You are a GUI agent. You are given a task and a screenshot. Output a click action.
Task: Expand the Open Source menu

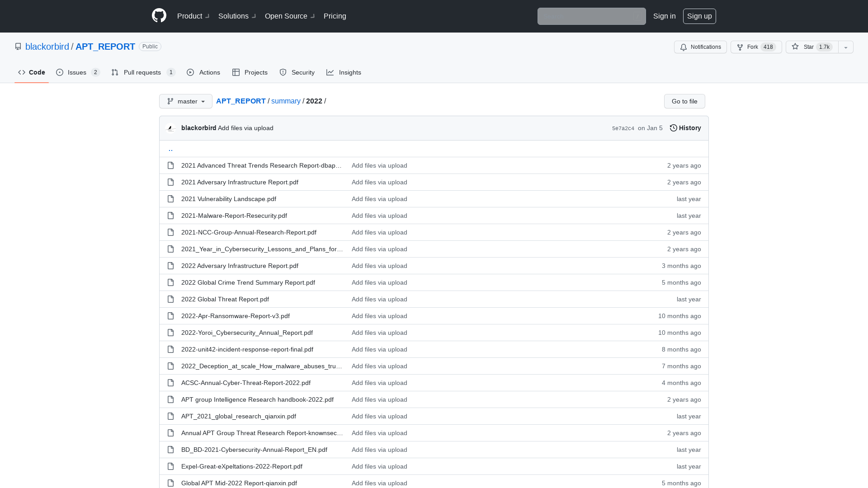click(x=290, y=16)
